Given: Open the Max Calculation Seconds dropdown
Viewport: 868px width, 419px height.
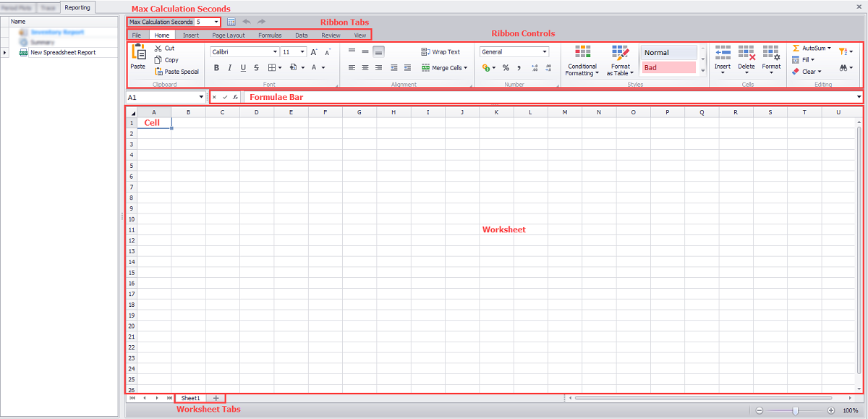Looking at the screenshot, I should (x=216, y=22).
